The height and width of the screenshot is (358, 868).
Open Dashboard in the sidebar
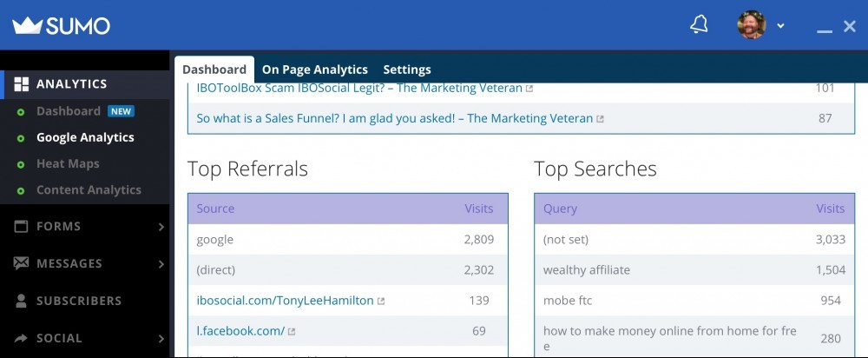point(69,111)
